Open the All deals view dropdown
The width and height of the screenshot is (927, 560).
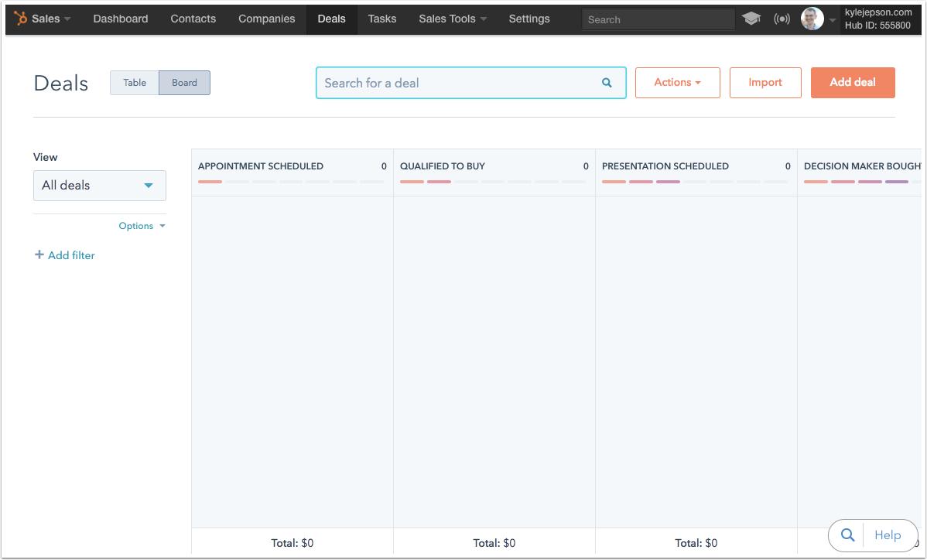(x=99, y=185)
